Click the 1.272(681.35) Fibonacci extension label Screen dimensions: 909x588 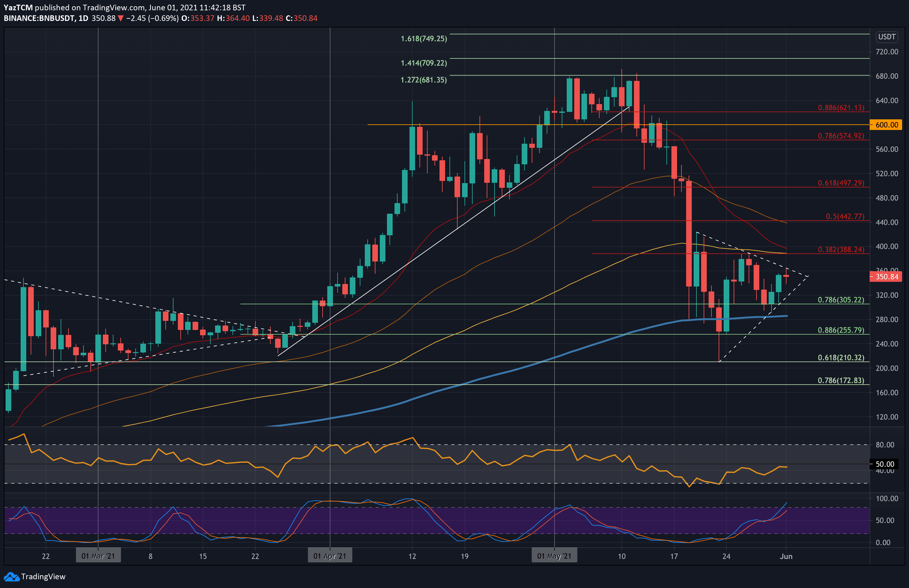(x=424, y=80)
